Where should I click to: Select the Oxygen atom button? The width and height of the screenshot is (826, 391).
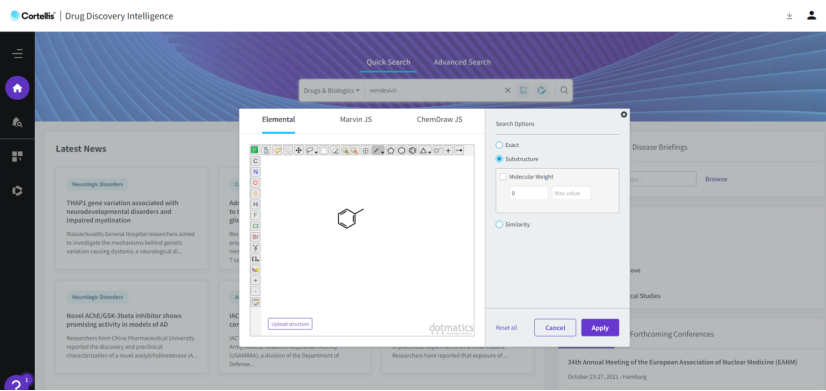[x=255, y=182]
